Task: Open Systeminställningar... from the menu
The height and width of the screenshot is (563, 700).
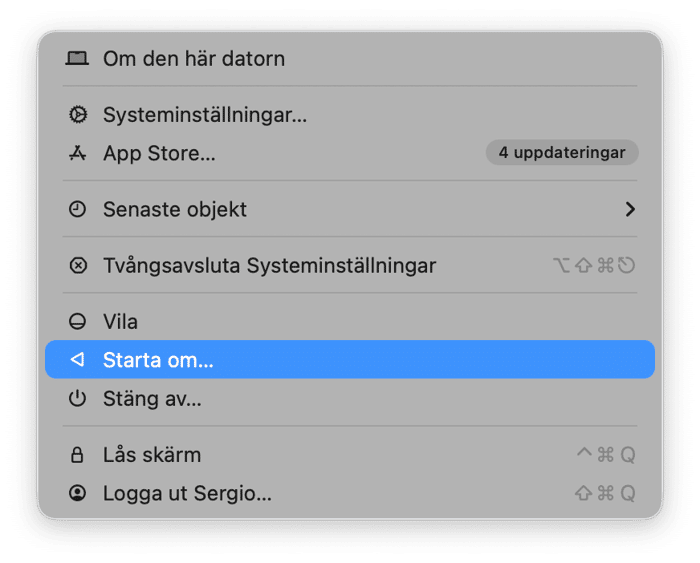Action: 205,115
